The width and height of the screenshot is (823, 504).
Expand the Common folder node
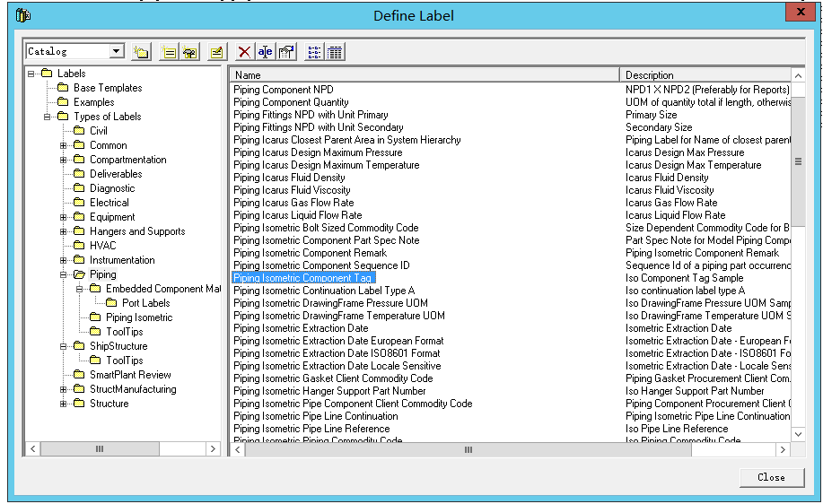click(63, 145)
